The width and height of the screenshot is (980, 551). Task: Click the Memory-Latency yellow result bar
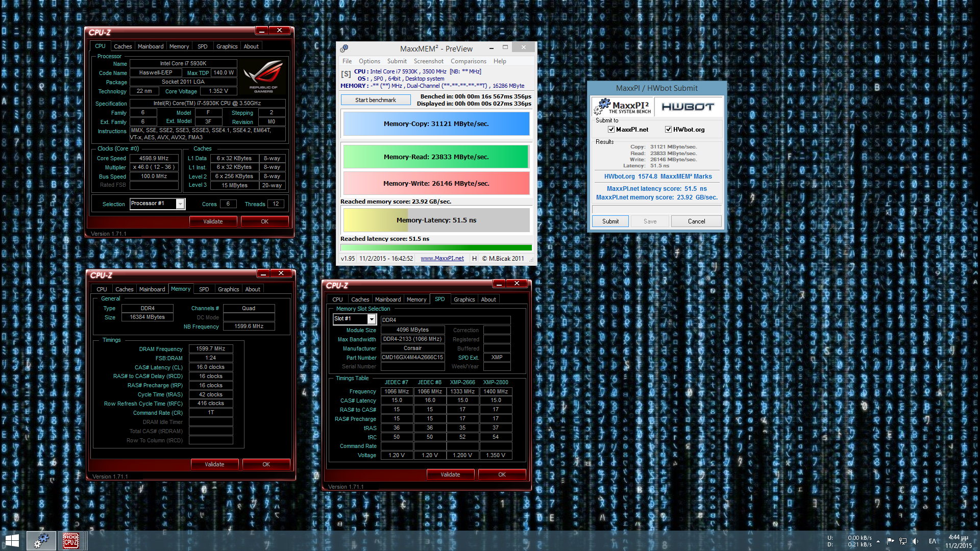pyautogui.click(x=436, y=220)
